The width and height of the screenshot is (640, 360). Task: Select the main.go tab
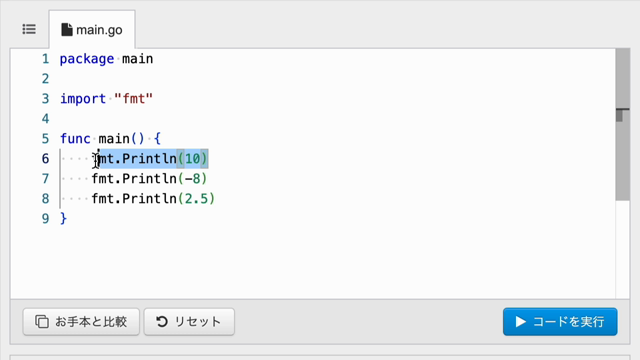tap(92, 30)
